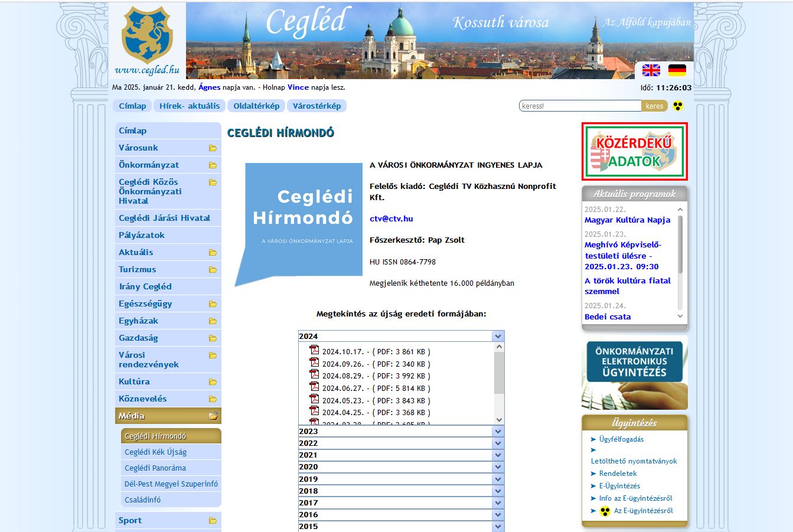This screenshot has height=532, width=793.
Task: Open the Rendeletek link
Action: (x=618, y=474)
